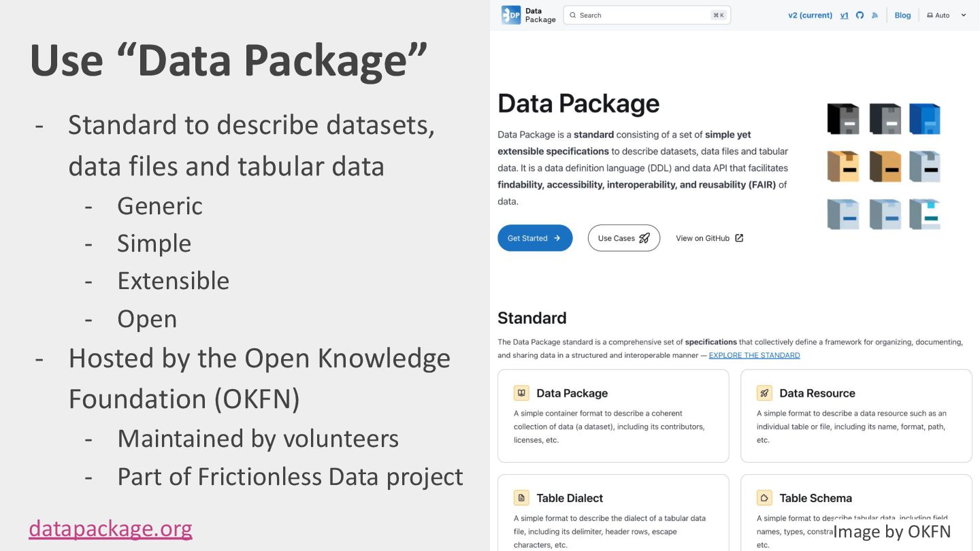Click the chevron arrow next to Auto
Viewport: 980px width, 551px height.
(963, 15)
